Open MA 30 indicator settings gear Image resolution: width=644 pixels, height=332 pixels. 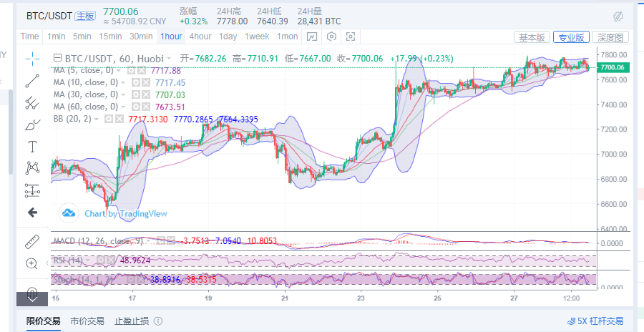coord(135,95)
